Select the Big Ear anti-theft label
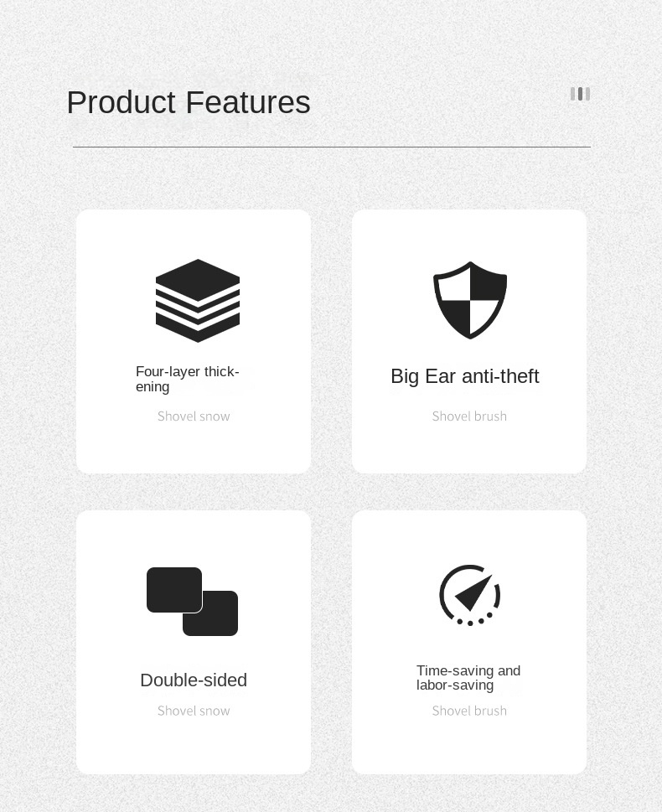Image resolution: width=662 pixels, height=812 pixels. tap(464, 376)
